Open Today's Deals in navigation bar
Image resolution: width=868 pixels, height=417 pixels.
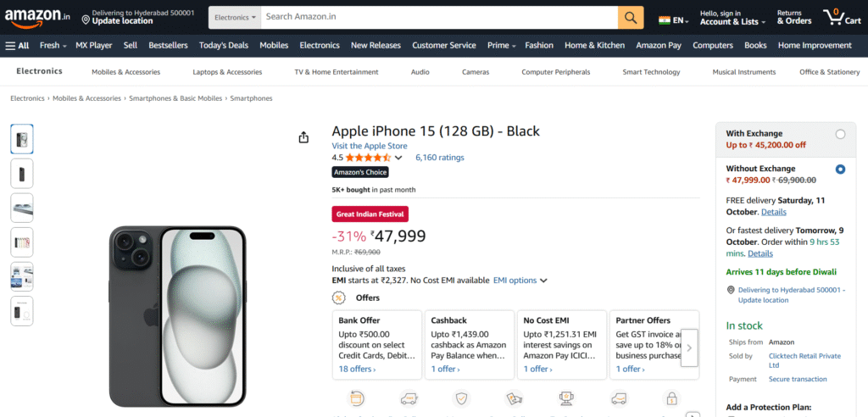click(224, 46)
